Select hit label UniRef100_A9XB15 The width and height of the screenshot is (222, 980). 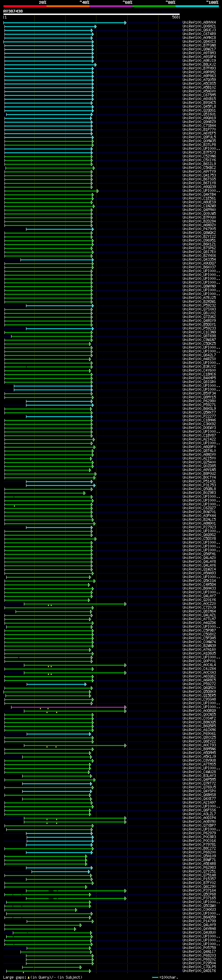pyautogui.click(x=199, y=99)
